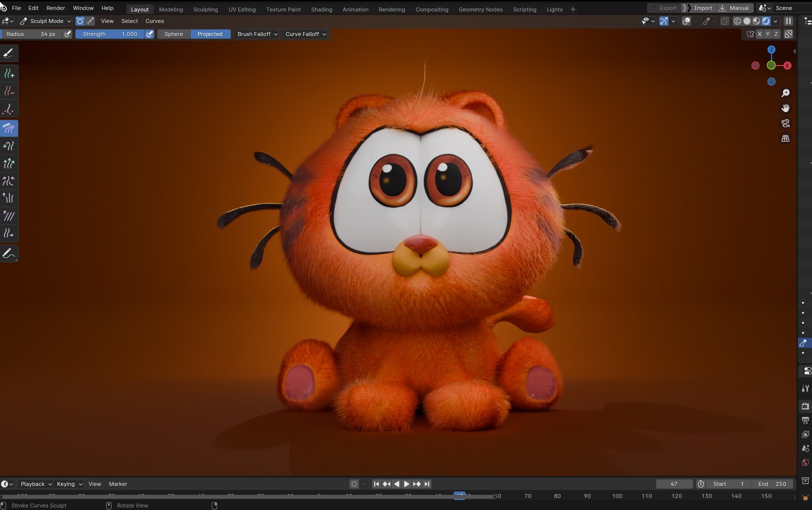The height and width of the screenshot is (510, 812).
Task: Select the Delete curves brush tool
Action: tap(9, 91)
